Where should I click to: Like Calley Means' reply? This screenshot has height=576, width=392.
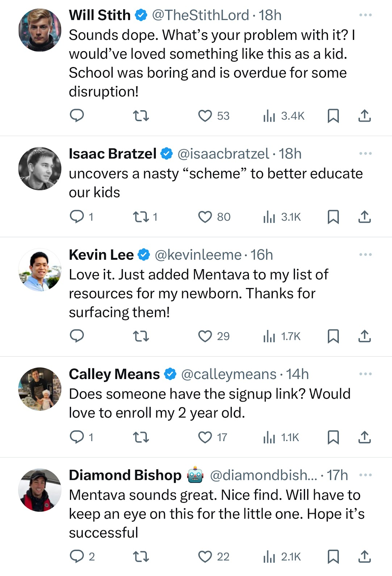205,437
